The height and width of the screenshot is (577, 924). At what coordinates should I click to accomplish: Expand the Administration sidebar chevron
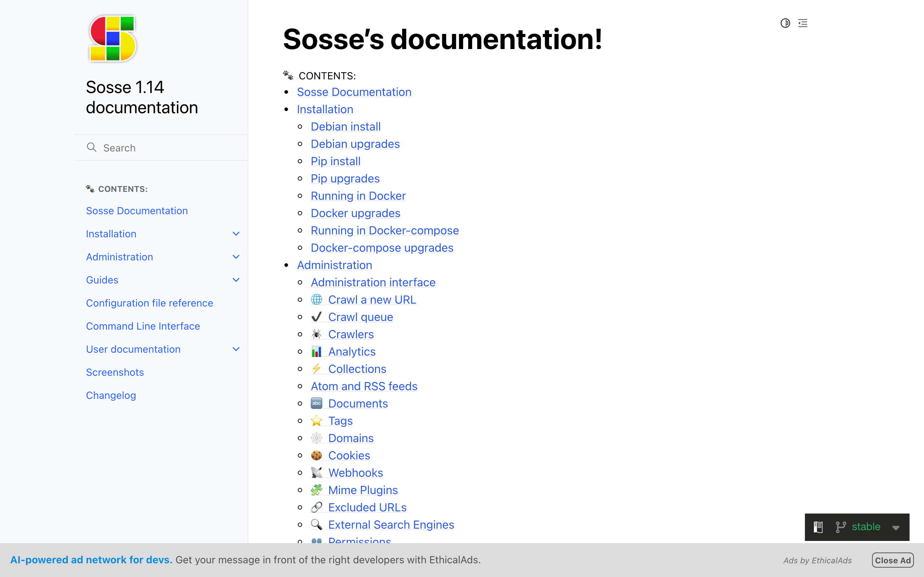click(x=236, y=257)
